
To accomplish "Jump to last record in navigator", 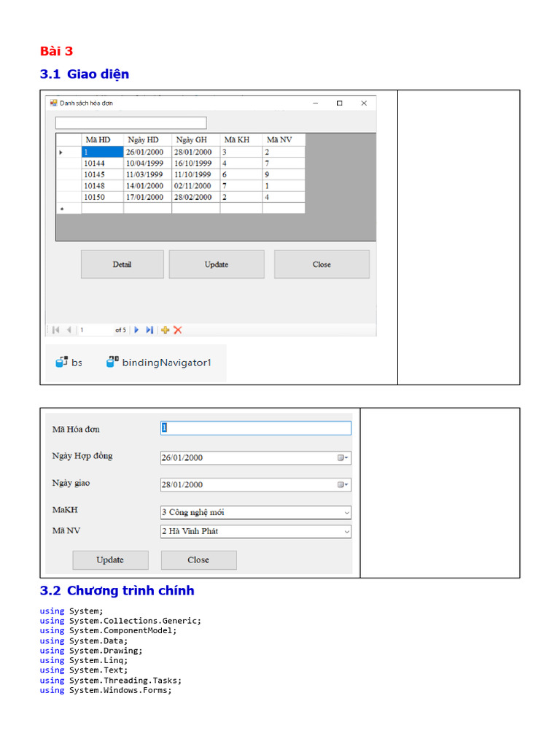I will tap(149, 330).
